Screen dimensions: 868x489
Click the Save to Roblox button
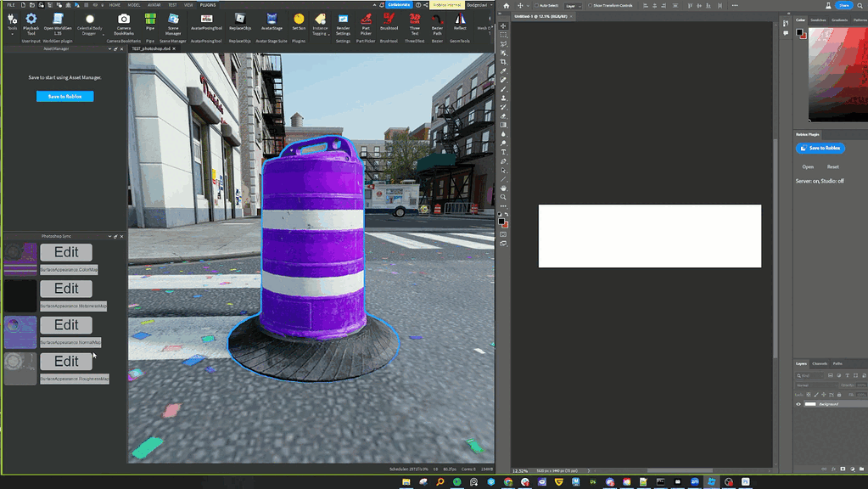64,96
